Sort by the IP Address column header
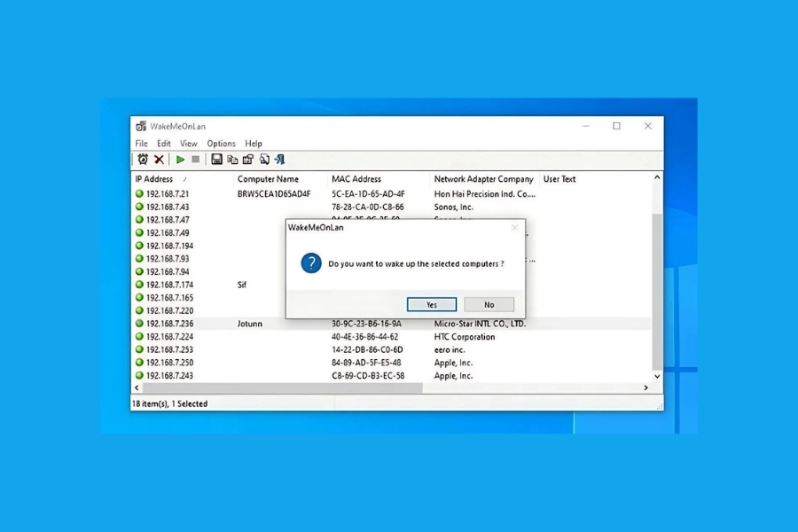The height and width of the screenshot is (532, 798). (183, 179)
